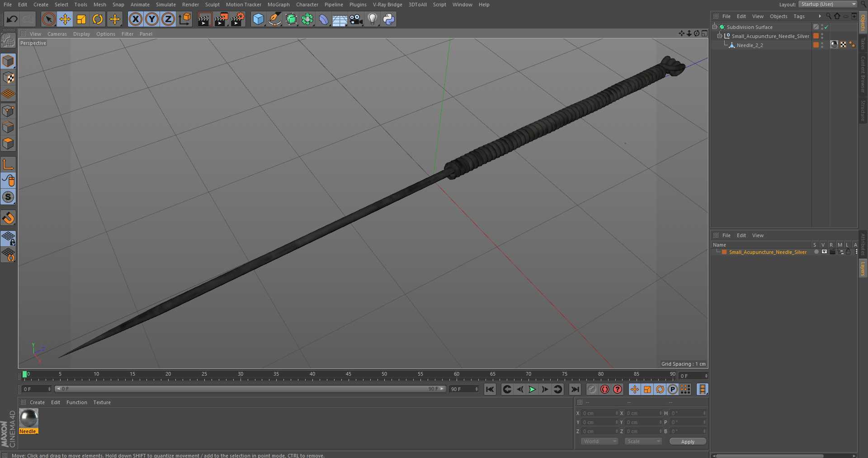Open the Spline pen tool
The width and height of the screenshot is (868, 458).
pyautogui.click(x=274, y=19)
